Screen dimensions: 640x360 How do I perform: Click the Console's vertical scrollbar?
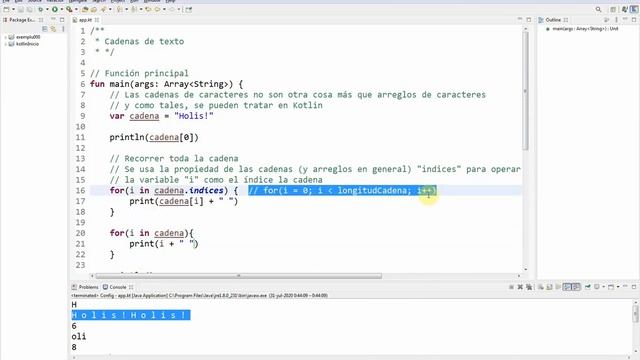click(636, 313)
